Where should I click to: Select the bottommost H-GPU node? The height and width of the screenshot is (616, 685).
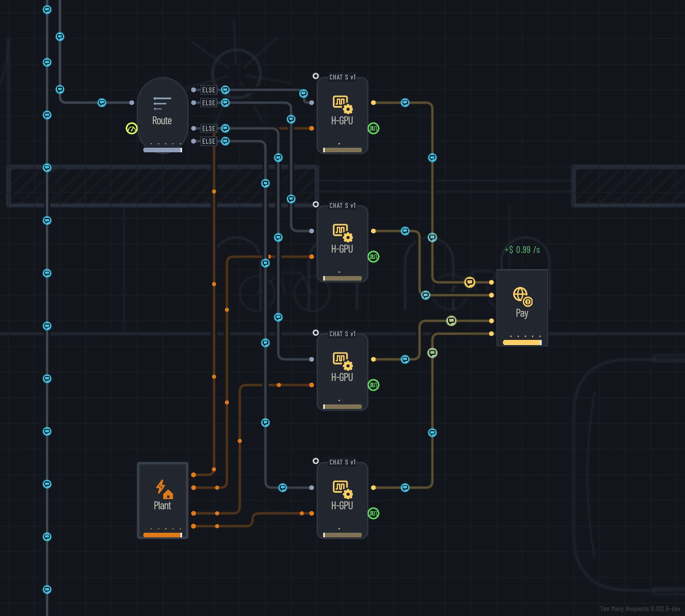coord(342,500)
